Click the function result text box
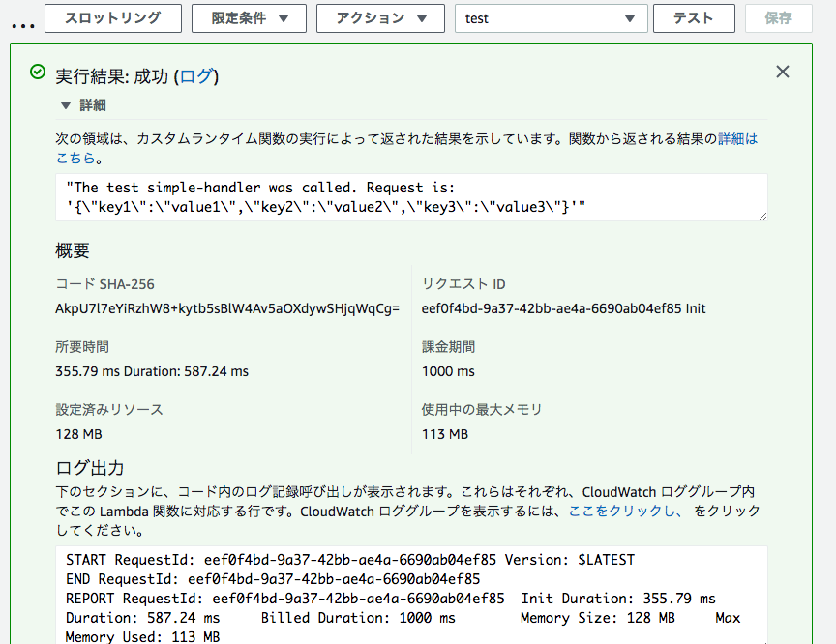 tap(411, 197)
